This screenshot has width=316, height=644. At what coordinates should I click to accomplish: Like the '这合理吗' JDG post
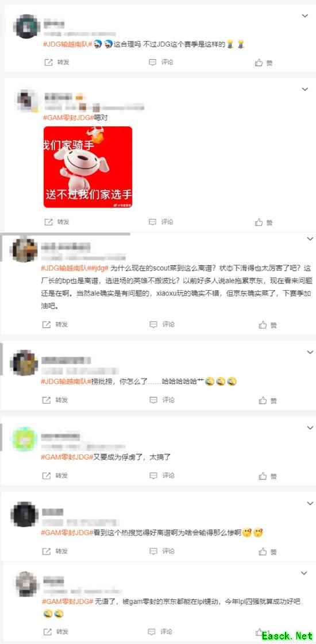[264, 63]
